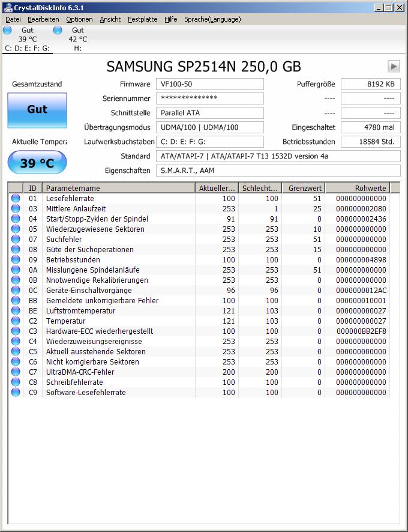
Task: Click status icon of Suchfehler row
Action: (16, 239)
